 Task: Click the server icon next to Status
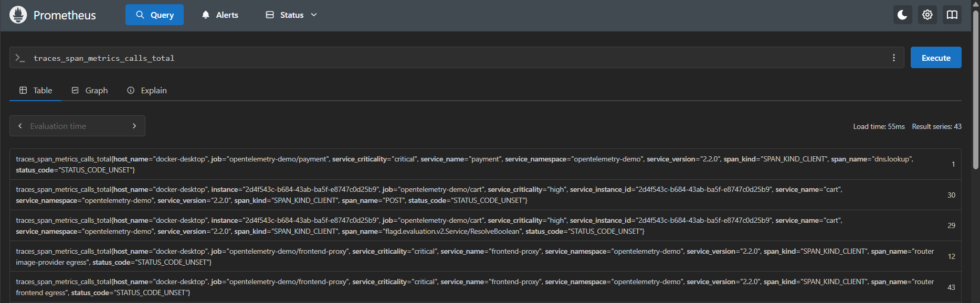point(270,15)
